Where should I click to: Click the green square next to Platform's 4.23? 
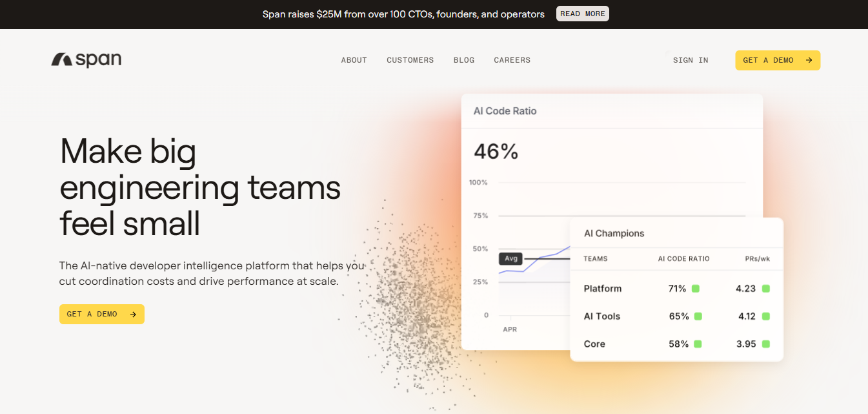pos(766,289)
